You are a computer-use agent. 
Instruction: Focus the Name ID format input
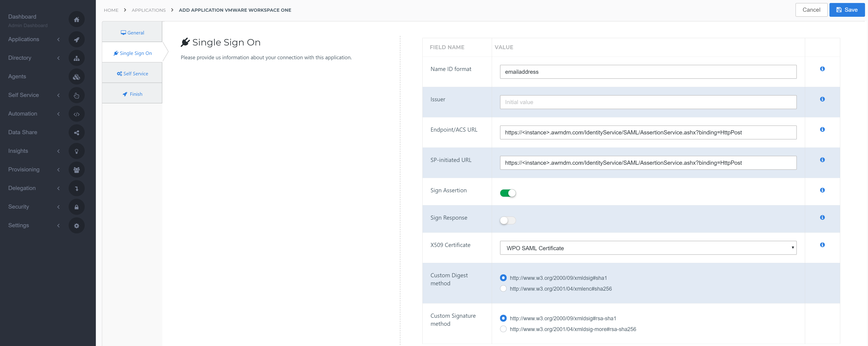click(x=648, y=72)
